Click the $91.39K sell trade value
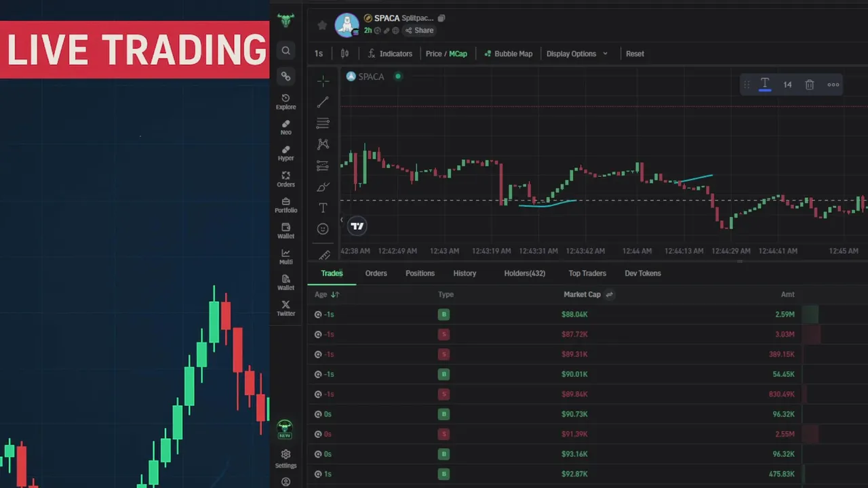The width and height of the screenshot is (868, 488). pyautogui.click(x=574, y=434)
